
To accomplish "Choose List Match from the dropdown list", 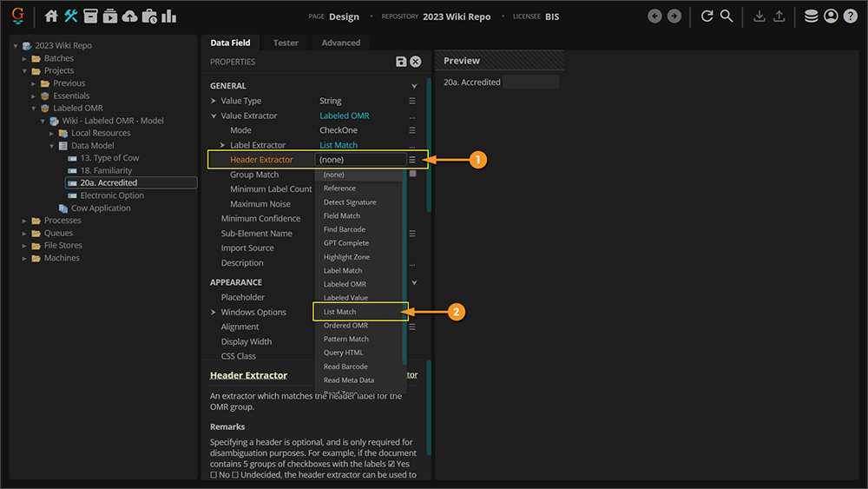I will tap(339, 312).
